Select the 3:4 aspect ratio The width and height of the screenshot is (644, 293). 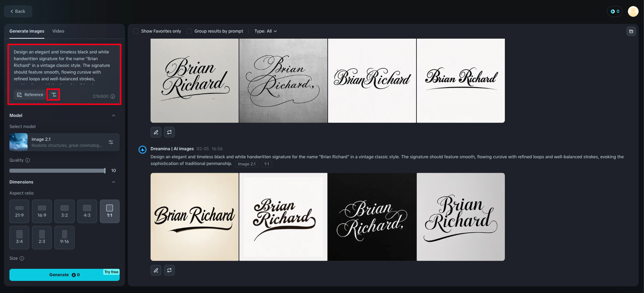tap(19, 238)
